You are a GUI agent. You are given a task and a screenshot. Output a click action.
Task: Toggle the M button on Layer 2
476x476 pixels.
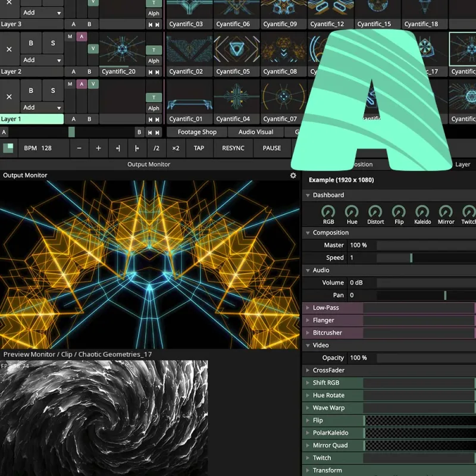pyautogui.click(x=70, y=36)
